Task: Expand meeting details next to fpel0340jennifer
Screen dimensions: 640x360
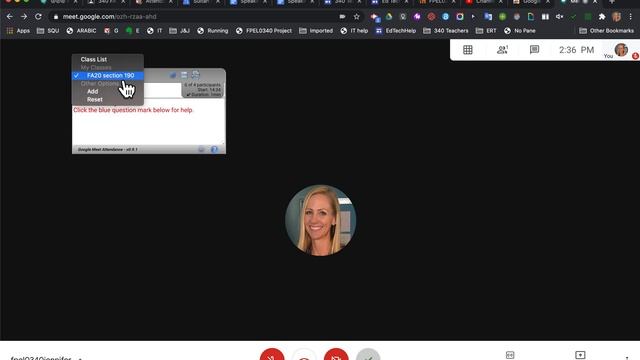Action: click(80, 358)
